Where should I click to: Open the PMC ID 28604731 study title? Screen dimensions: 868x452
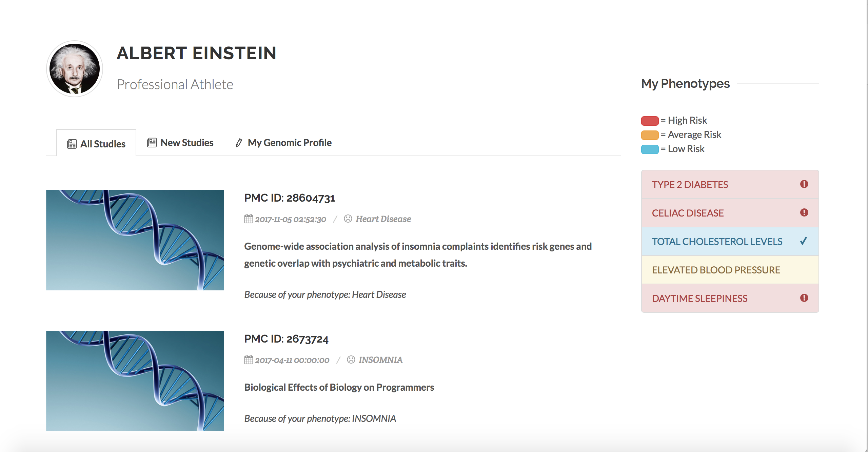point(290,198)
